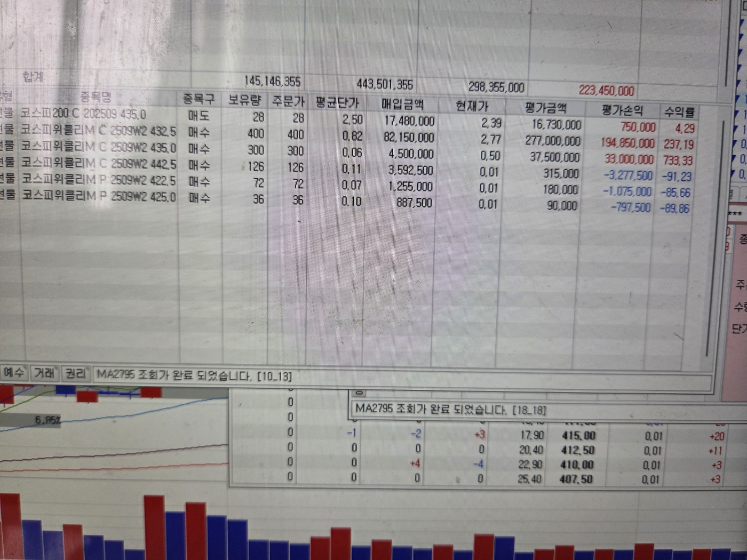This screenshot has height=560, width=747.
Task: Click the 6.85% label on the chart
Action: 47,420
